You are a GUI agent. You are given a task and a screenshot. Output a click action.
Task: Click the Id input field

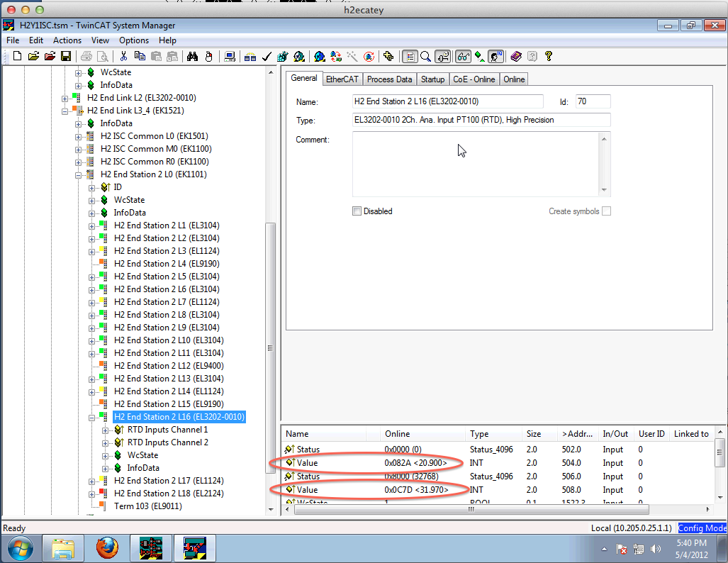pos(593,101)
